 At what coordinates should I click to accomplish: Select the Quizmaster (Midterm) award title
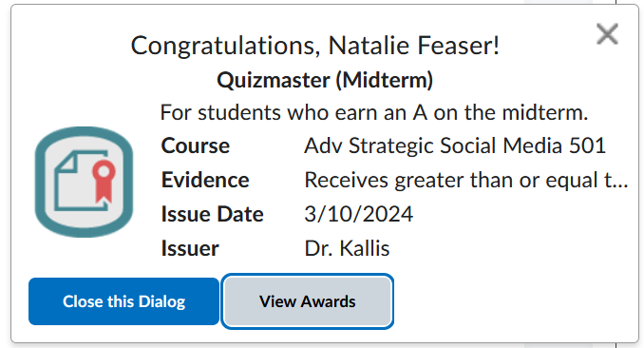tap(325, 80)
